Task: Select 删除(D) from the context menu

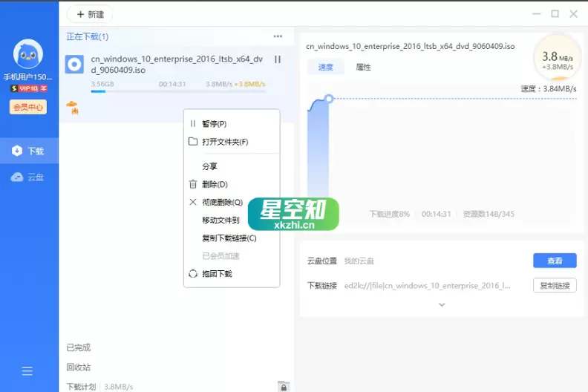Action: [232, 184]
